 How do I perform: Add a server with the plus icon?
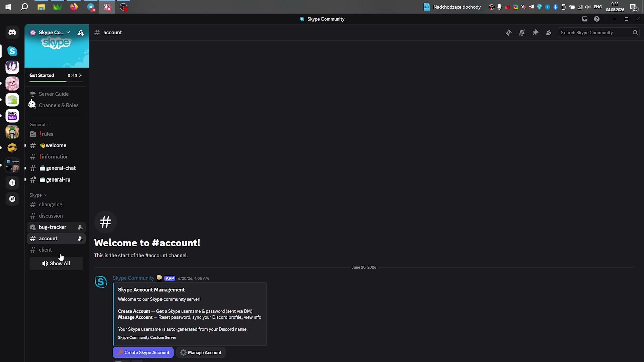[x=12, y=183]
